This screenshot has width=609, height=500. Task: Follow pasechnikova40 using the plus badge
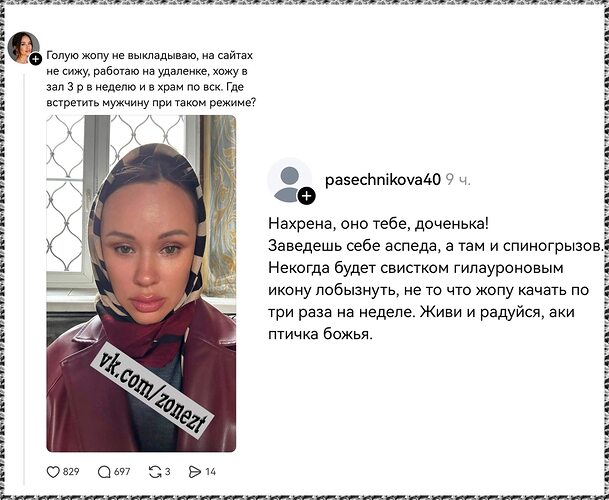tap(306, 196)
